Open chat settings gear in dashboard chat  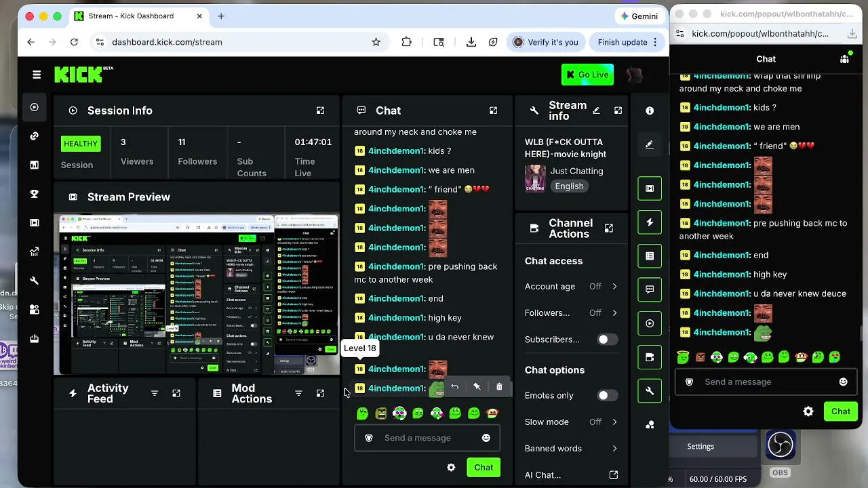pos(451,467)
